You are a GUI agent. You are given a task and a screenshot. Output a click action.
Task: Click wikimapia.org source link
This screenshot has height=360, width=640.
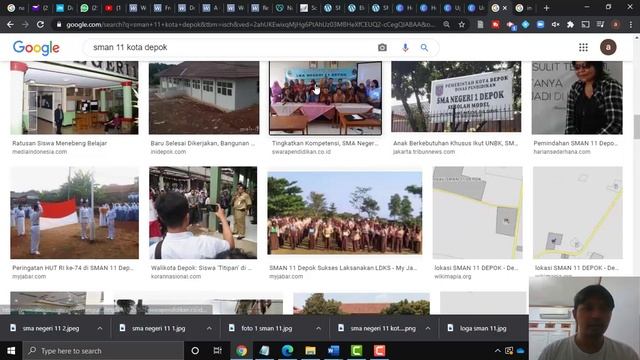pyautogui.click(x=453, y=276)
